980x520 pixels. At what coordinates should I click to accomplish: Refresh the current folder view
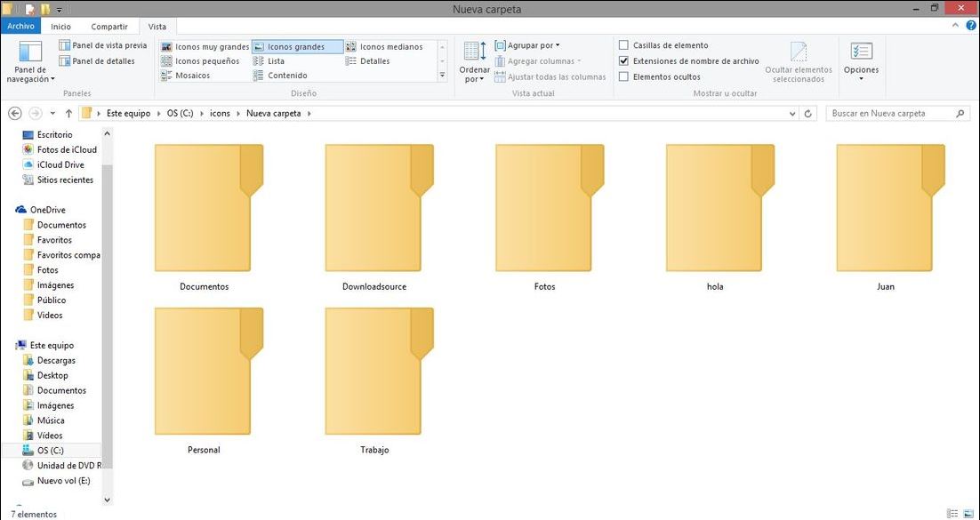coord(808,114)
